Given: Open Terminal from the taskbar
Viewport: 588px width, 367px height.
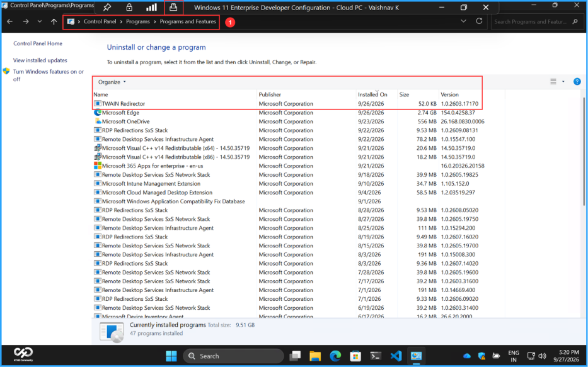Looking at the screenshot, I should 376,356.
